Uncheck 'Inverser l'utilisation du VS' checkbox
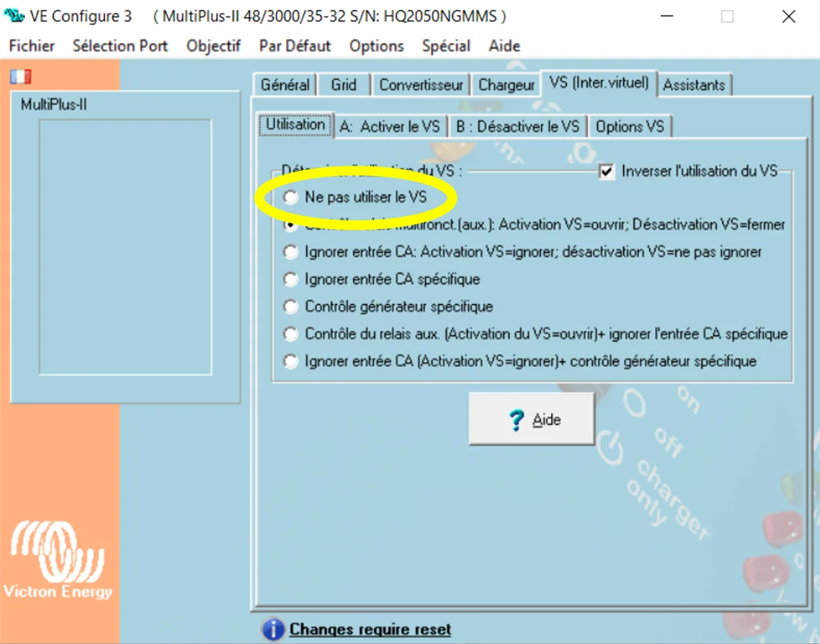 click(606, 172)
